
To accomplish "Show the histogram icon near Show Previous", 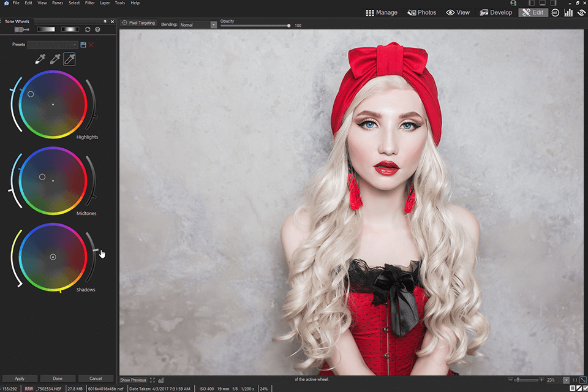I will click(161, 380).
